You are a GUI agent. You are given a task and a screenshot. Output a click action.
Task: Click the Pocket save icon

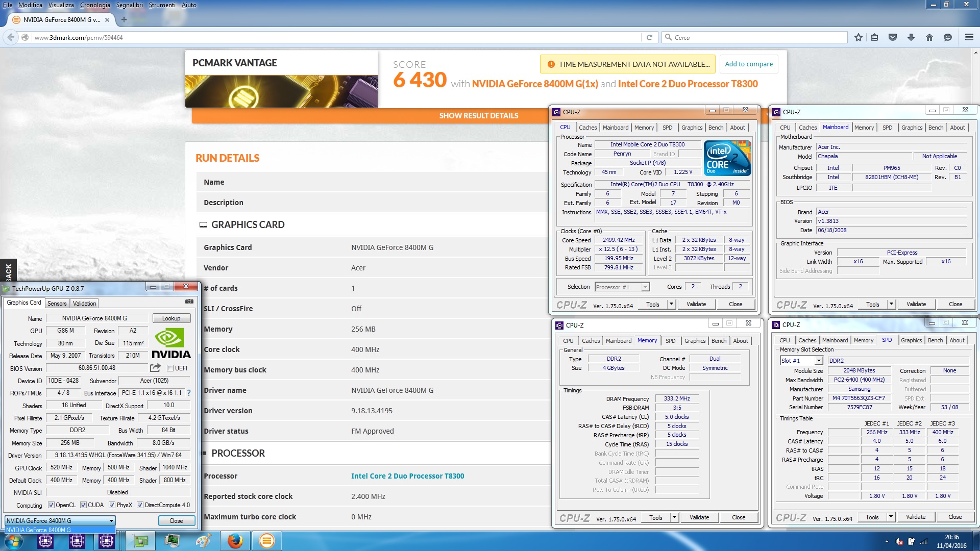point(893,37)
